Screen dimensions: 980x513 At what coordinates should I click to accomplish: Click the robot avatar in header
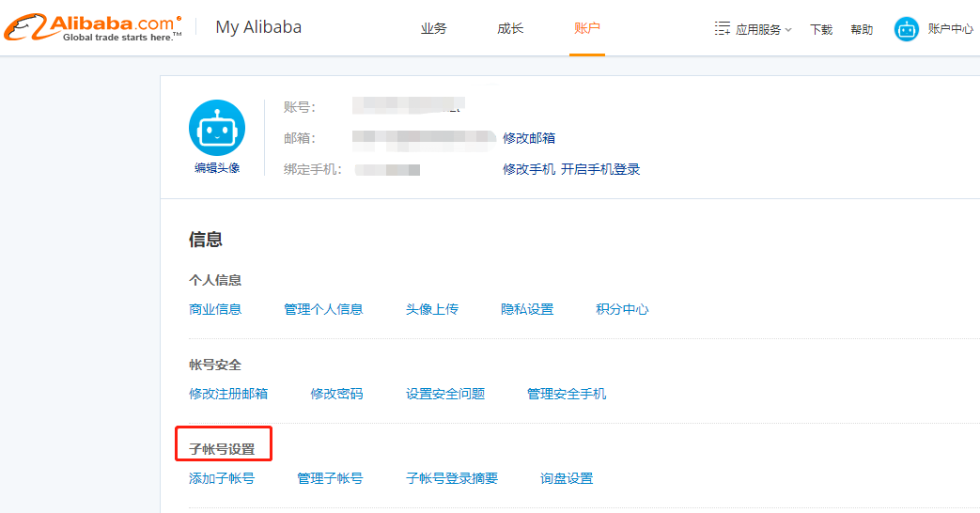point(907,29)
